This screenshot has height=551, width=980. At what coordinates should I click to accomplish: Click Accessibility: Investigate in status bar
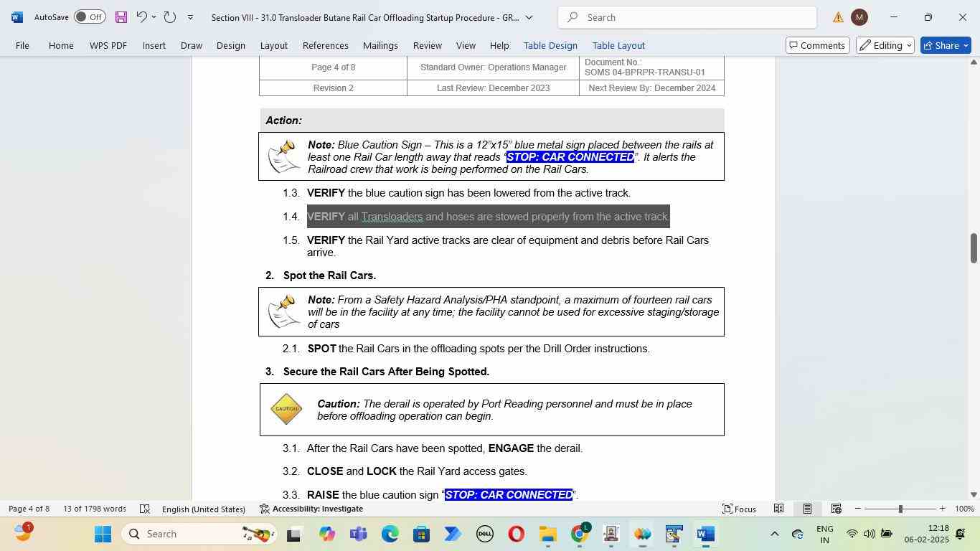pyautogui.click(x=311, y=509)
